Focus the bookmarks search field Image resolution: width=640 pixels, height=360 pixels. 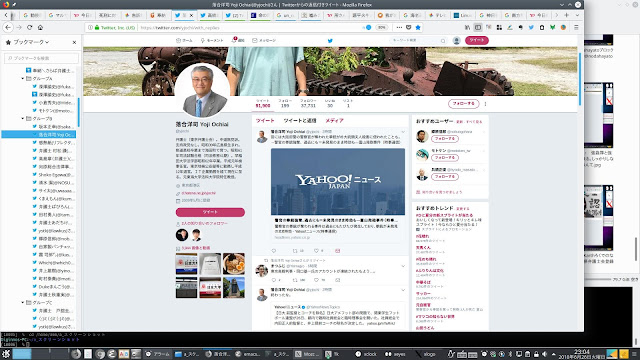[x=41, y=58]
